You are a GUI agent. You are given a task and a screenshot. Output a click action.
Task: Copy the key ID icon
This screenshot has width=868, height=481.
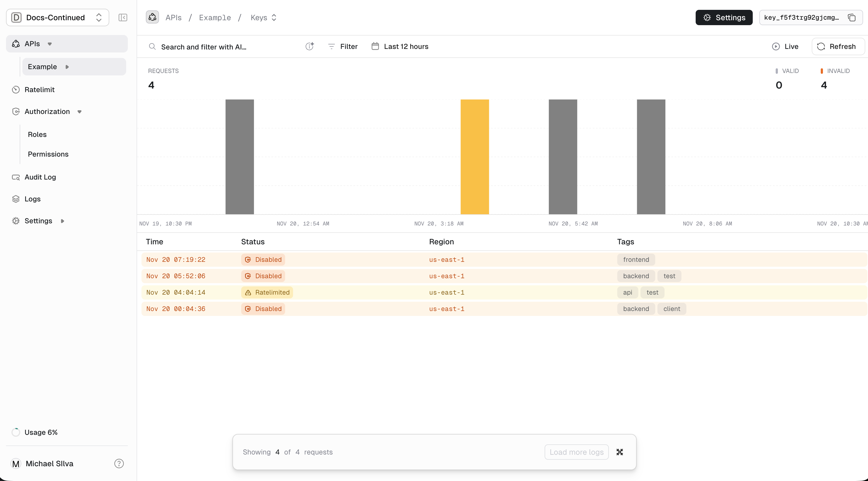[852, 17]
